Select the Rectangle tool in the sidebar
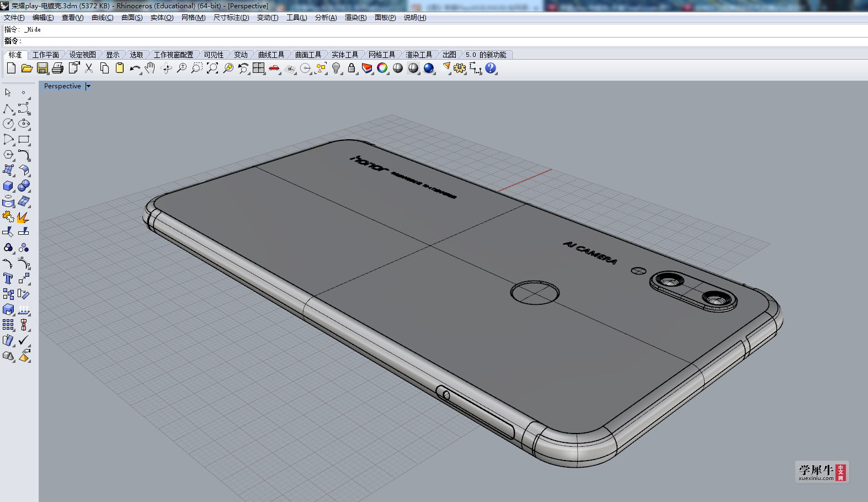 (x=24, y=139)
